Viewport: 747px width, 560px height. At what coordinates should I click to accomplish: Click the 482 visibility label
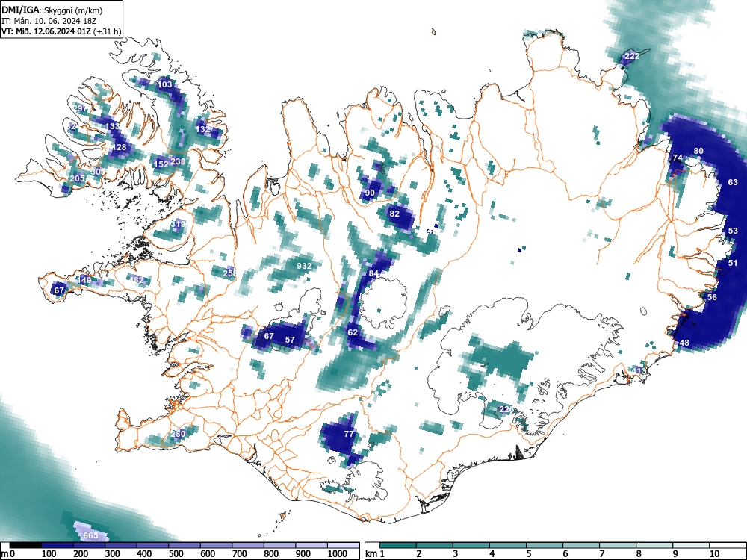click(136, 279)
